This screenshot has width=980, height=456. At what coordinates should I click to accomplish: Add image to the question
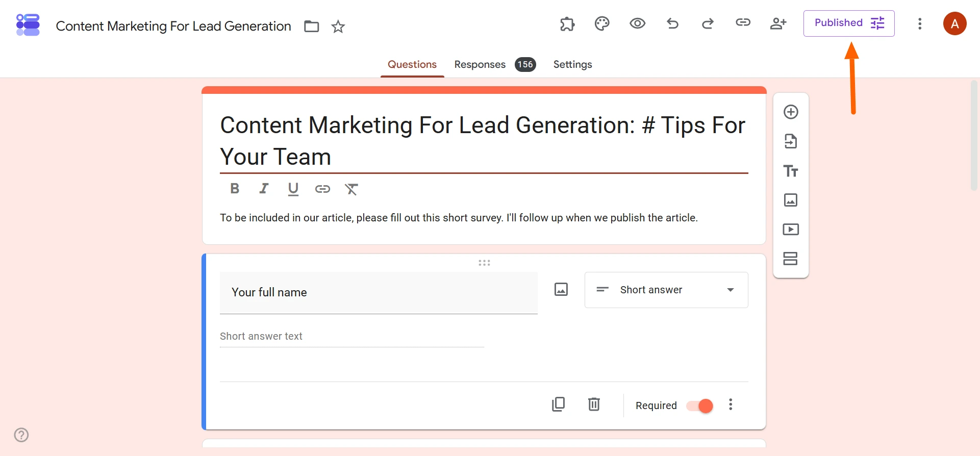pyautogui.click(x=561, y=290)
